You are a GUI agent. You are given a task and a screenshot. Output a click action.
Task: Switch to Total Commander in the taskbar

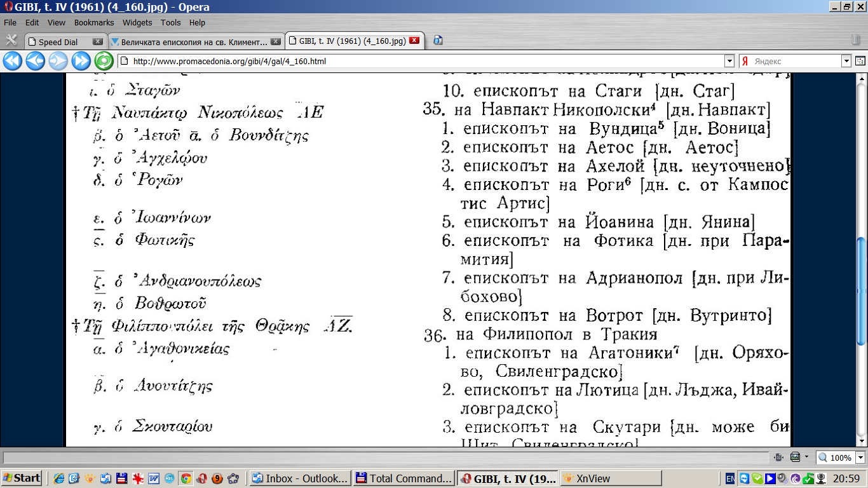point(403,478)
